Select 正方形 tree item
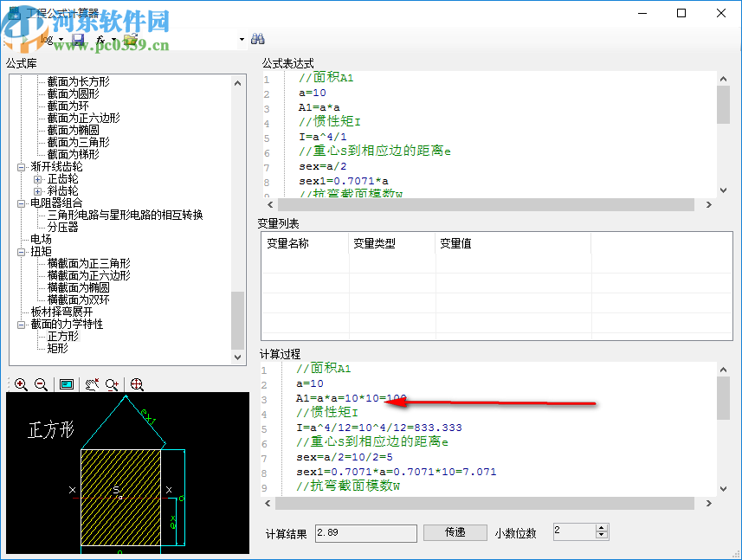The height and width of the screenshot is (560, 742). [63, 337]
